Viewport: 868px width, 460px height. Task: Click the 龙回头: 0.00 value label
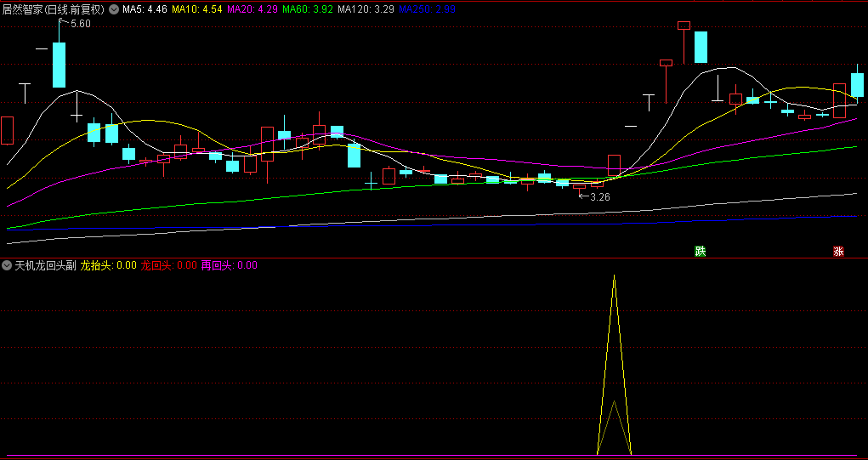point(169,265)
